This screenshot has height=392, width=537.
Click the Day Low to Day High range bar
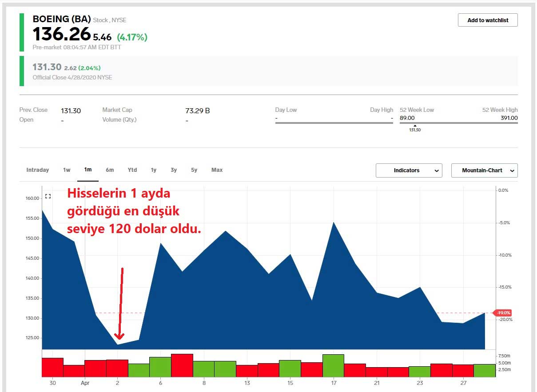[334, 123]
